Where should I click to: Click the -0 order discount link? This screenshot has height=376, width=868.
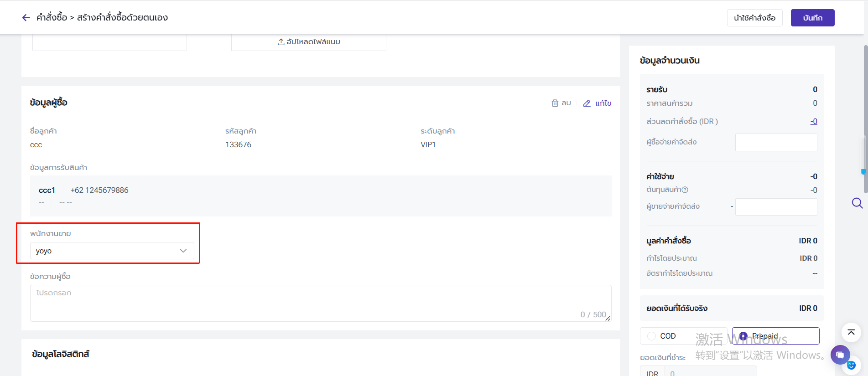(814, 121)
